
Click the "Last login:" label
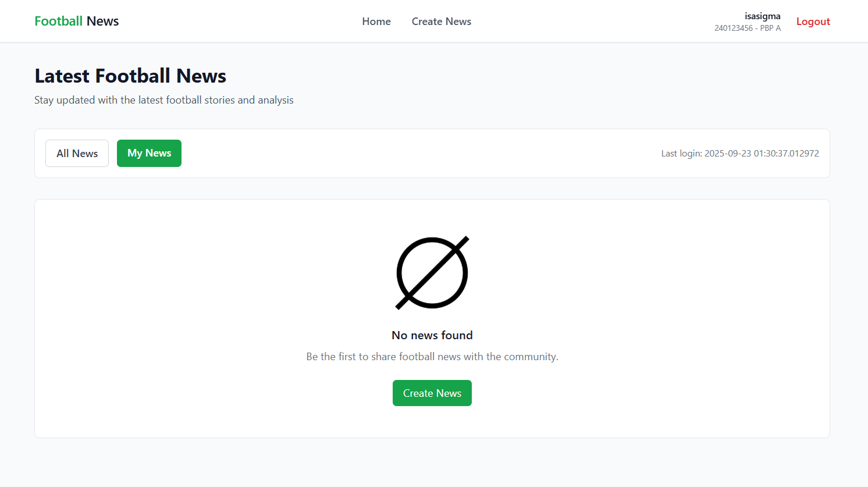click(x=681, y=154)
